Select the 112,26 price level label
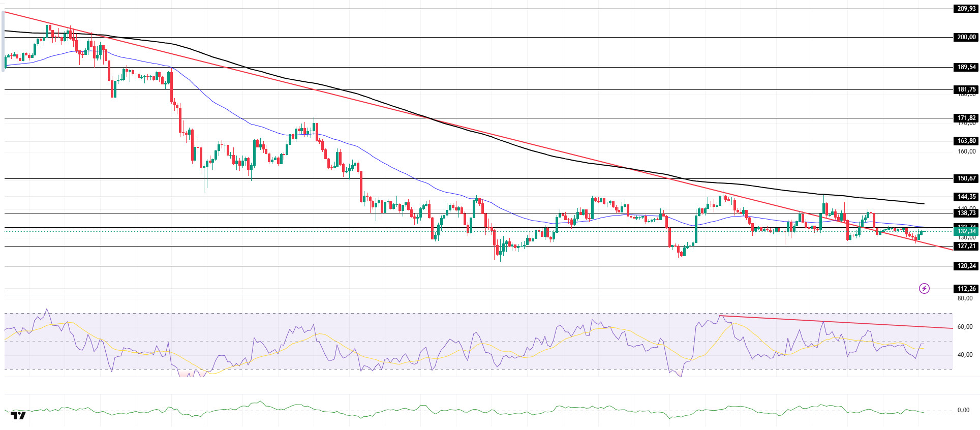The height and width of the screenshot is (430, 980). pos(966,289)
